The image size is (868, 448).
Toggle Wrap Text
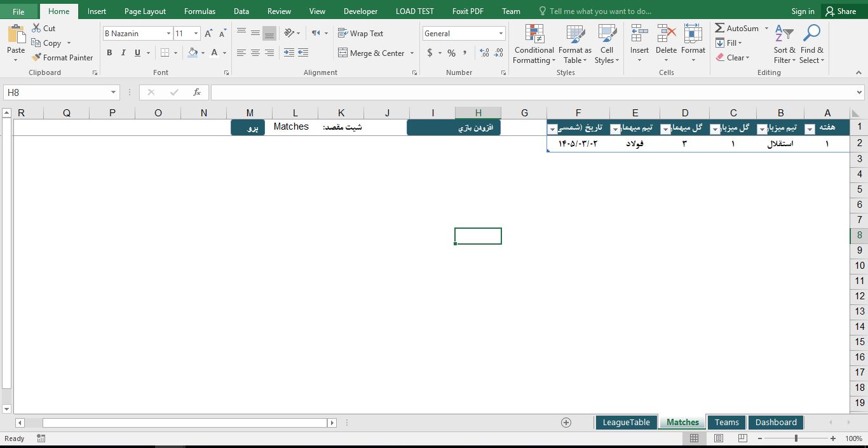(360, 33)
